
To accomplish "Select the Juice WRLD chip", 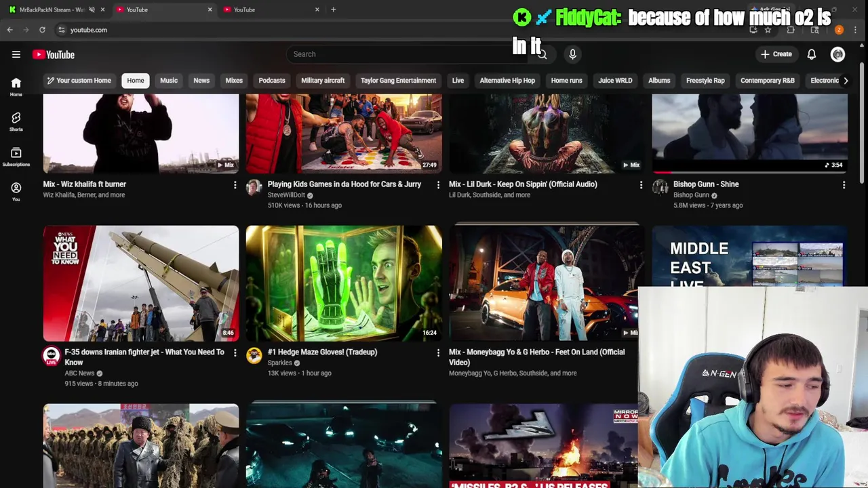I will tap(615, 81).
